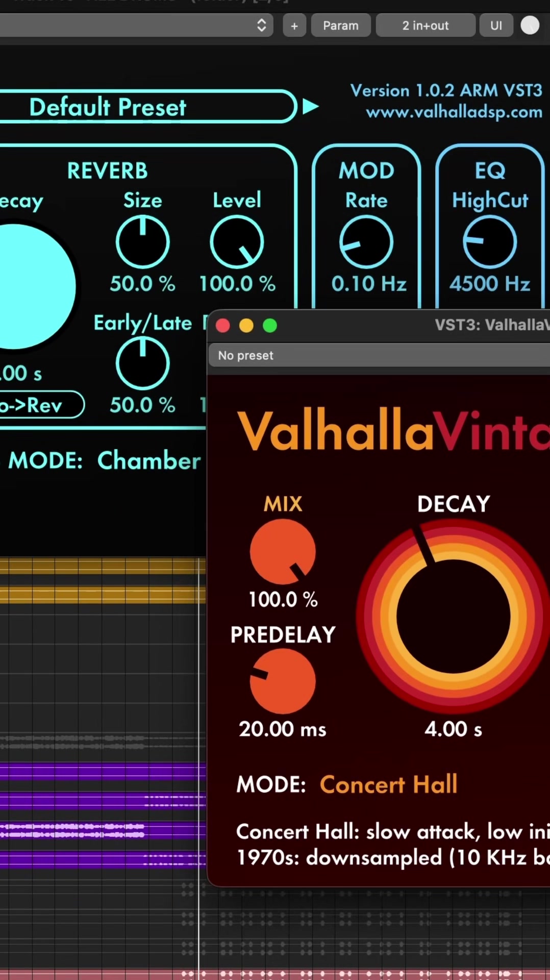Open the Param menu button
The image size is (550, 980).
[x=340, y=26]
